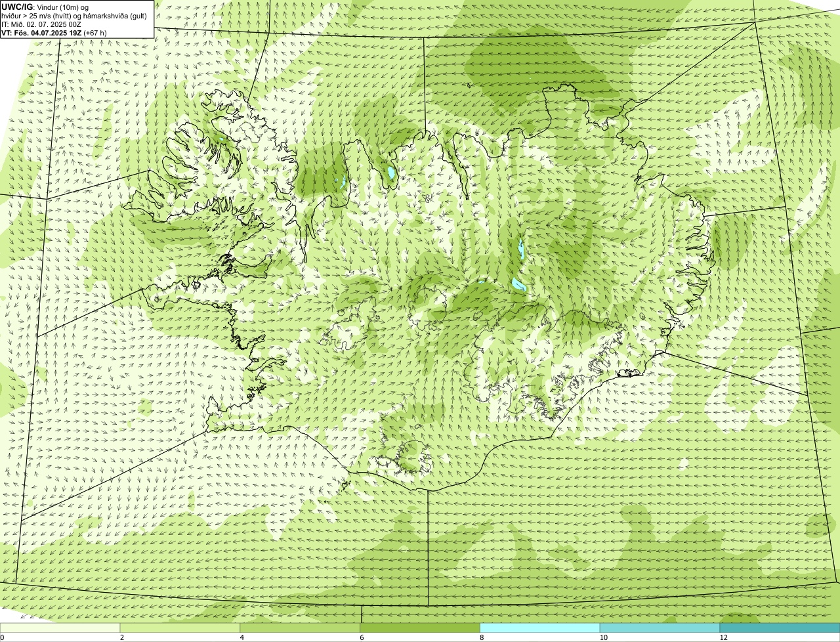Pick the 4–6 m/s green legend swatch
Viewport: 840px width, 642px height.
tap(301, 628)
